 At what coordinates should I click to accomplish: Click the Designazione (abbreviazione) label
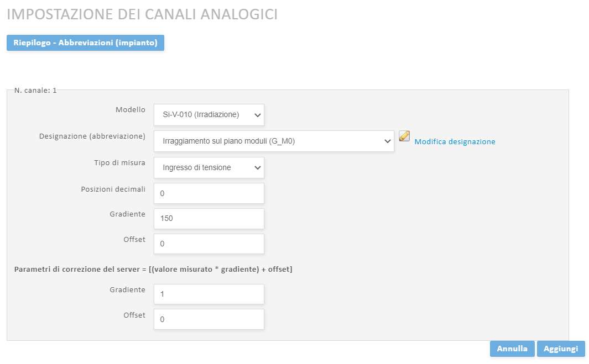(x=92, y=136)
